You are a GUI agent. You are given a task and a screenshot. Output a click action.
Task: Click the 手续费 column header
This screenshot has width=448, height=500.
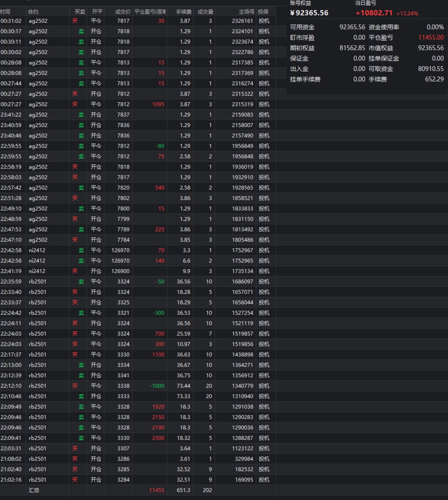point(183,12)
